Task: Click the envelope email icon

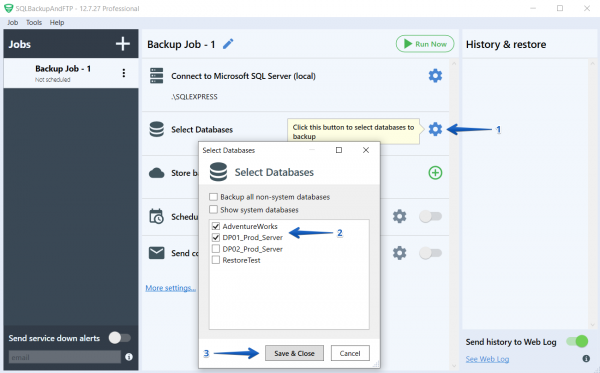Action: click(157, 253)
